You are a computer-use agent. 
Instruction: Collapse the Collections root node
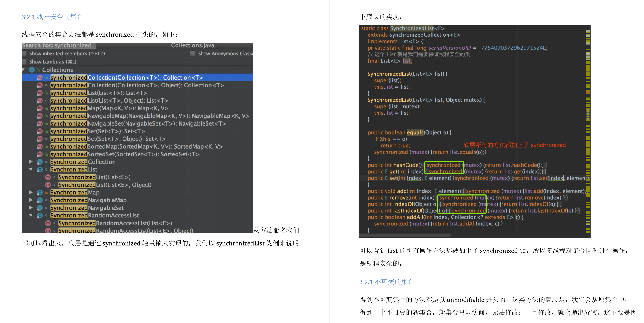pos(23,70)
